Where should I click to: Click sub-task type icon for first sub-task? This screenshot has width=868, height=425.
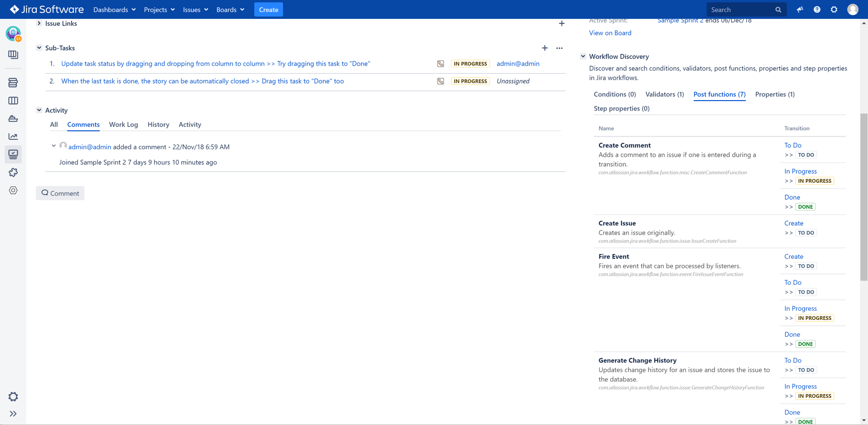click(441, 64)
